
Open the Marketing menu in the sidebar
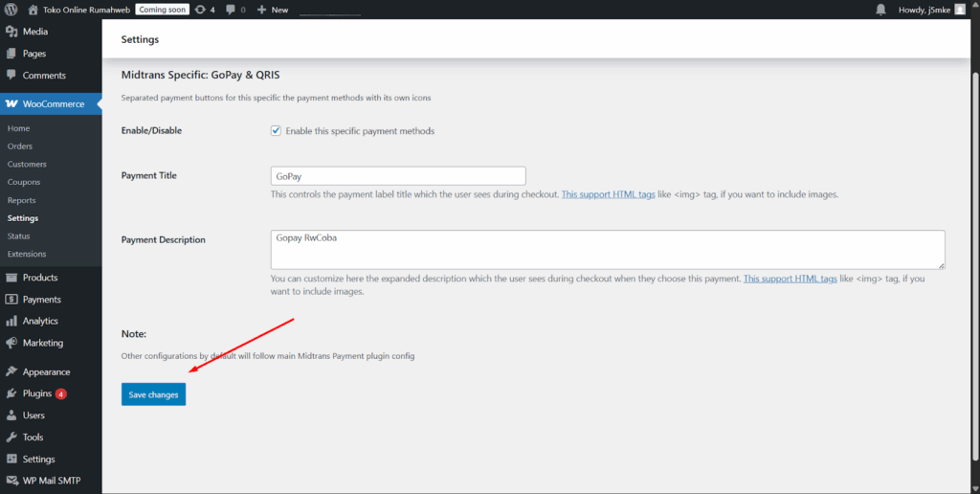point(43,343)
